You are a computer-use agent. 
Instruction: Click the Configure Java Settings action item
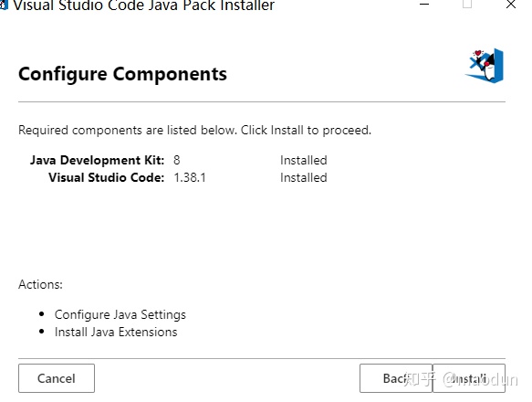point(120,314)
